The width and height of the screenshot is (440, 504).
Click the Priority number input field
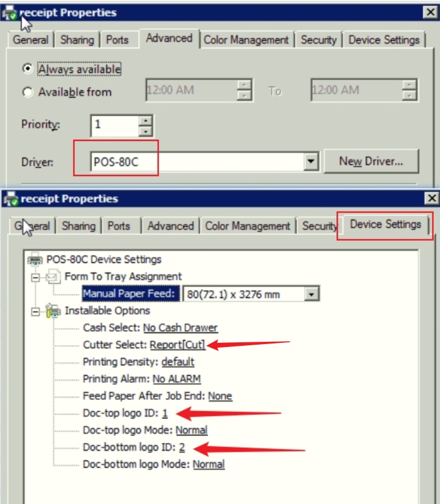point(115,125)
